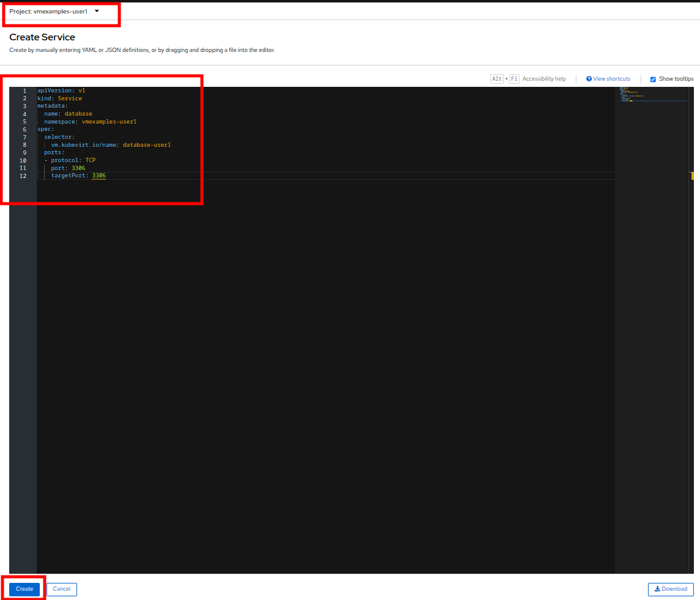Click the Alt key badge
The width and height of the screenshot is (700, 600).
tap(497, 79)
